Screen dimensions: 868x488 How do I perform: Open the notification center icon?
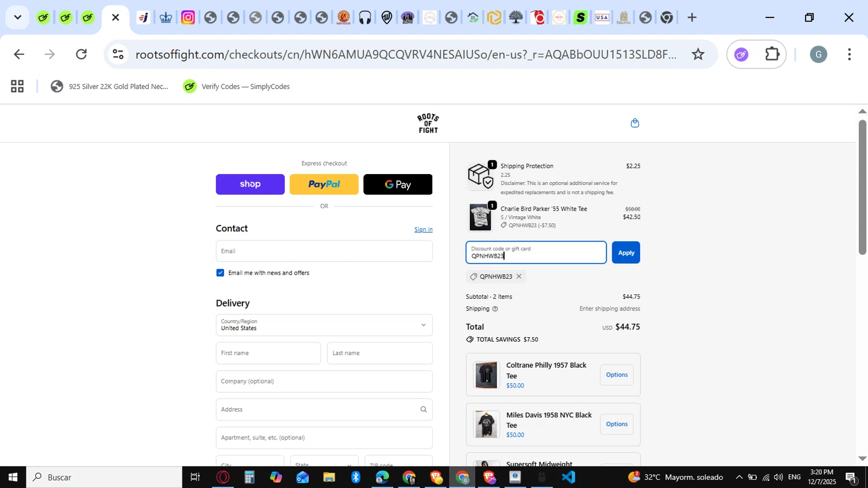tap(851, 477)
